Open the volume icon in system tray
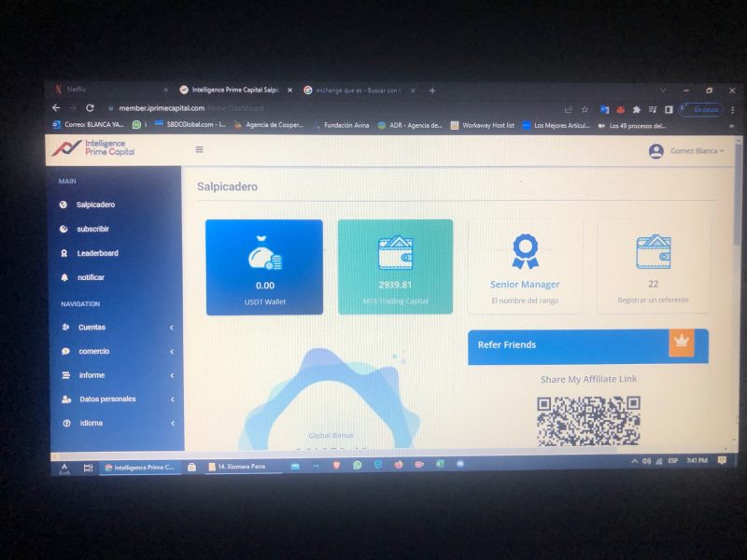Screen dimensions: 747x560 (646, 461)
